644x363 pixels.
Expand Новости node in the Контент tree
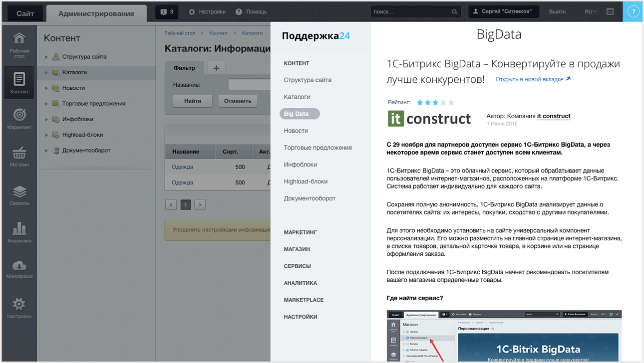pos(46,88)
